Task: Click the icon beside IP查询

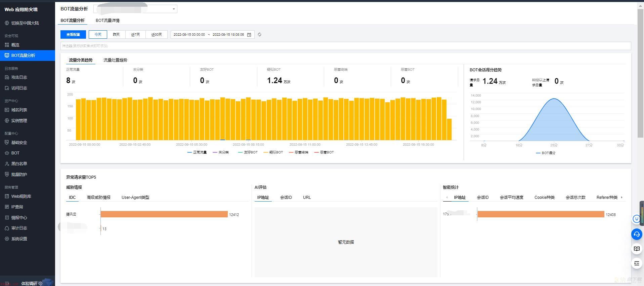Action: tap(7, 207)
